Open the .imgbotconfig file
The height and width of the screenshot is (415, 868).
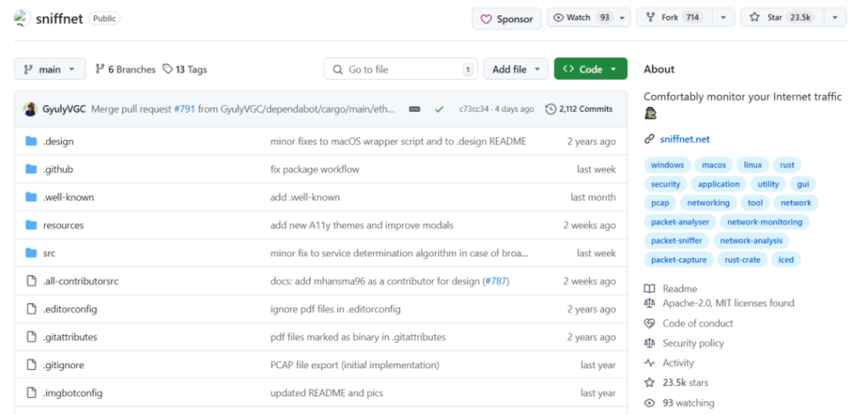tap(73, 393)
